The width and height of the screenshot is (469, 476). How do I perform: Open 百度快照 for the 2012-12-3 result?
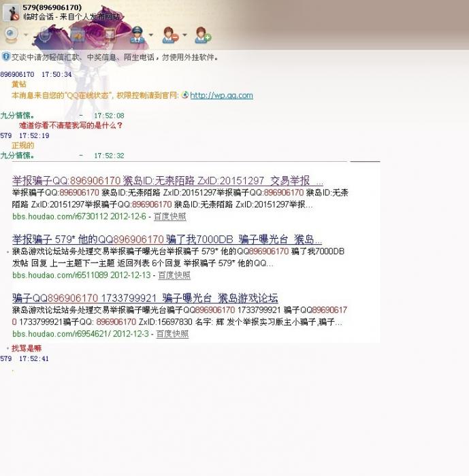coord(172,334)
